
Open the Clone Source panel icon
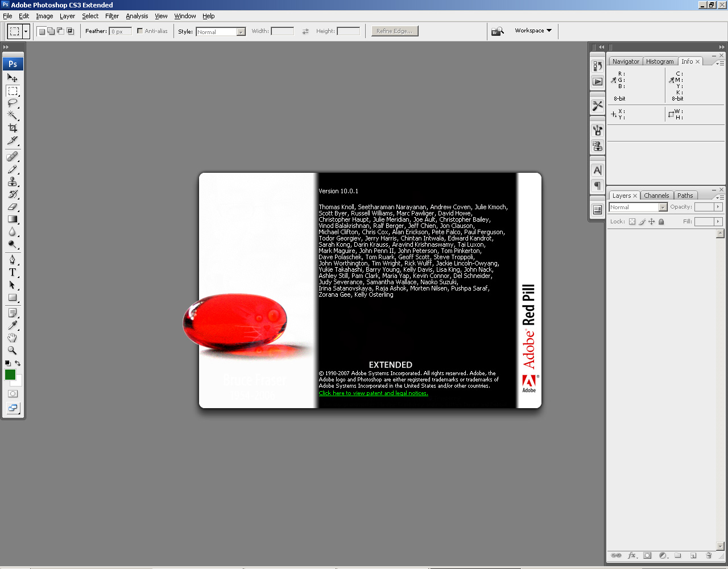(597, 146)
